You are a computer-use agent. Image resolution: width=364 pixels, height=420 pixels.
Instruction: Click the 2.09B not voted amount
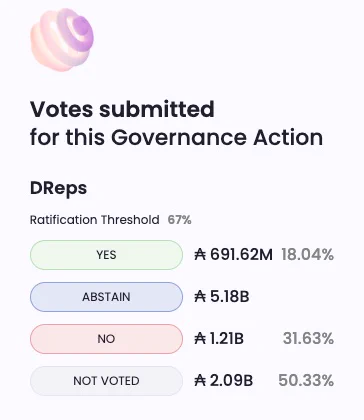pyautogui.click(x=231, y=381)
